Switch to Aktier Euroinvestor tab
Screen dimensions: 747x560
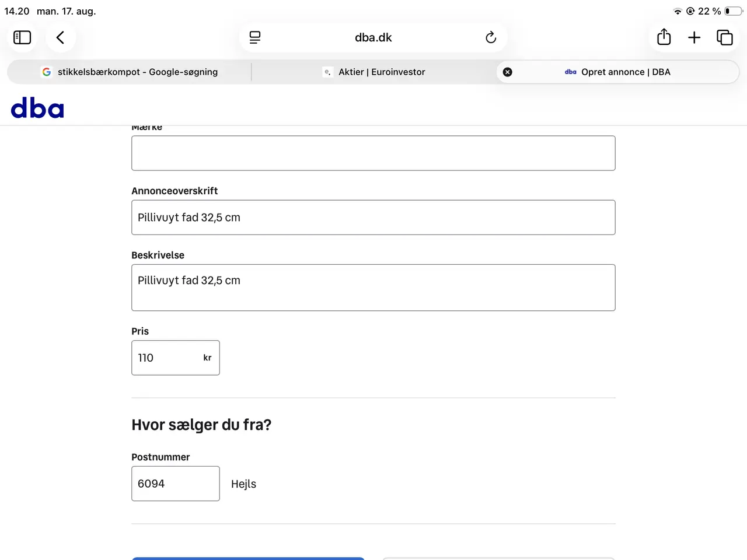click(x=374, y=72)
